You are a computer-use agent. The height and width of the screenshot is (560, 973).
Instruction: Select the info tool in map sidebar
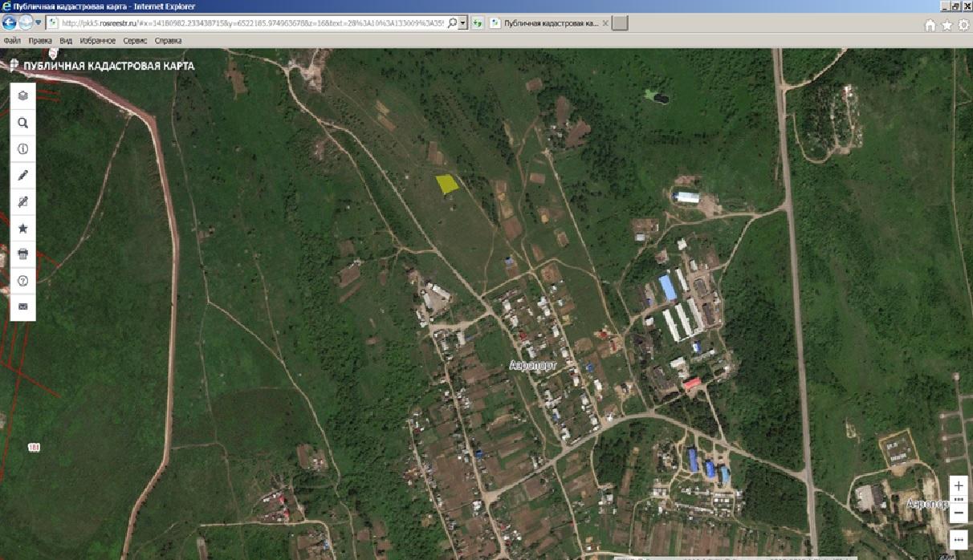[22, 149]
